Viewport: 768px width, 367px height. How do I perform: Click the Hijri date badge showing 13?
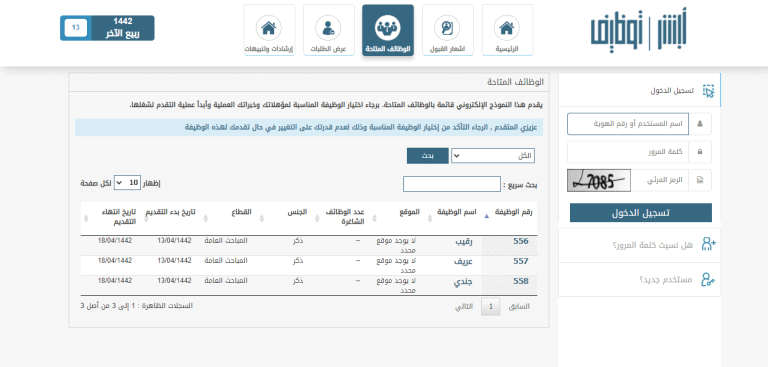pos(76,28)
